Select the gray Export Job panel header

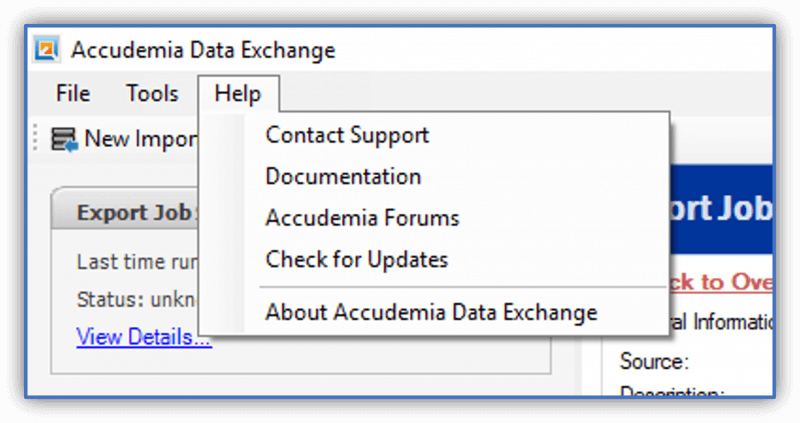coord(126,210)
